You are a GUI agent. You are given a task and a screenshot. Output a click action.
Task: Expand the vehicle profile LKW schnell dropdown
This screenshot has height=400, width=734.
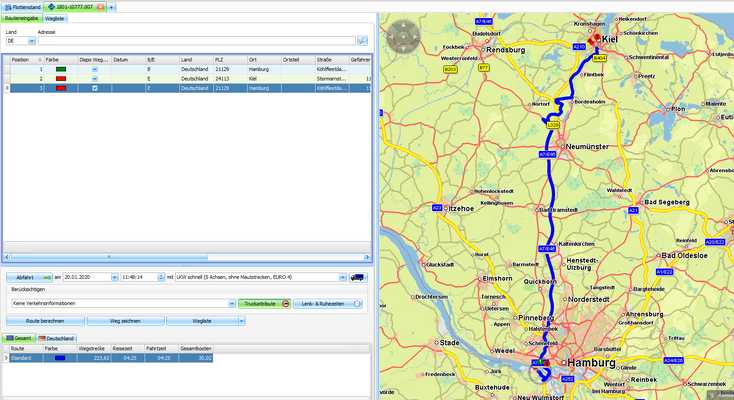343,277
